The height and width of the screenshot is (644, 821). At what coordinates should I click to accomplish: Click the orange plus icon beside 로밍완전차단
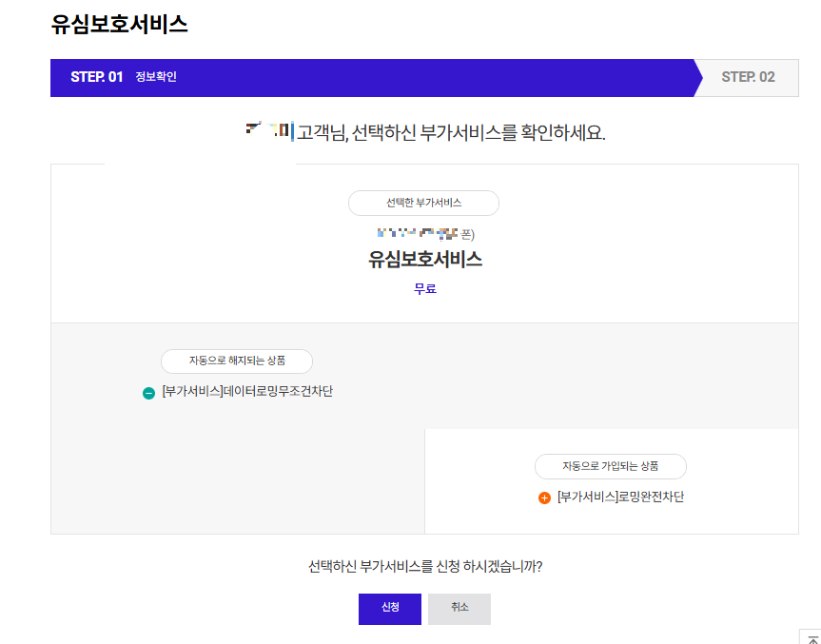point(545,497)
